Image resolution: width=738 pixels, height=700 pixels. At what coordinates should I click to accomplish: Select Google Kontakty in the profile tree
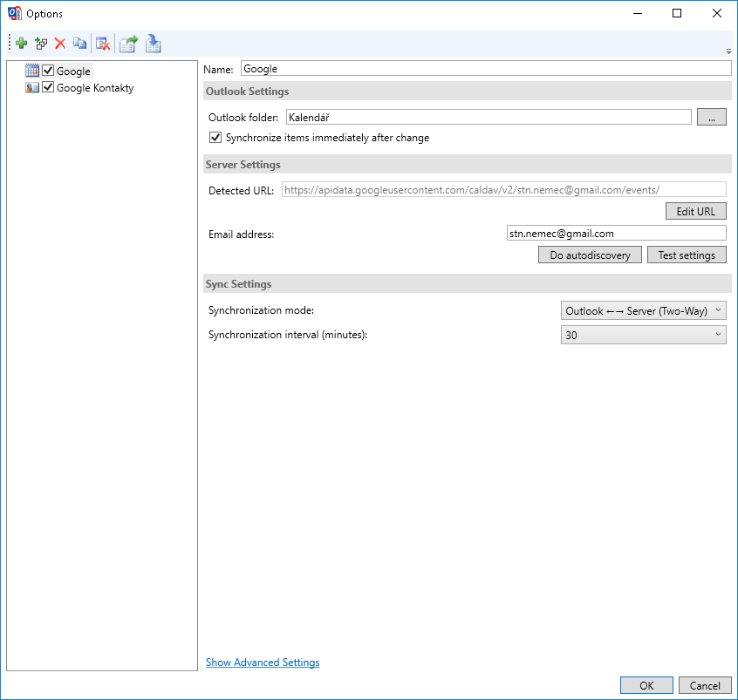95,87
